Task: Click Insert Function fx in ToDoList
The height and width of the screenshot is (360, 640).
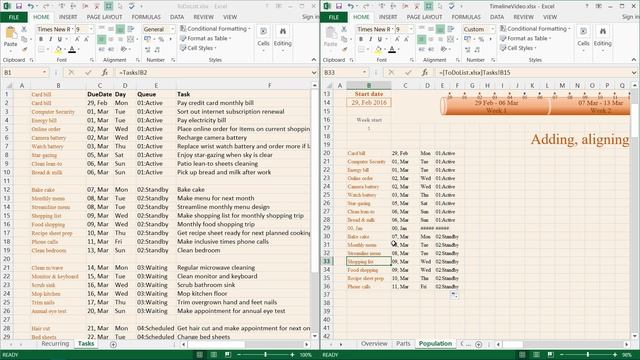Action: (x=104, y=72)
